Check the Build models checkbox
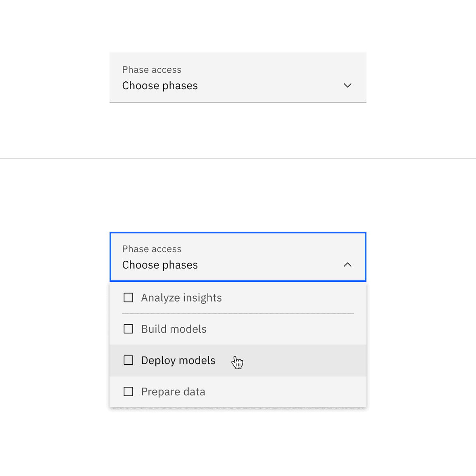476x476 pixels. coord(128,329)
